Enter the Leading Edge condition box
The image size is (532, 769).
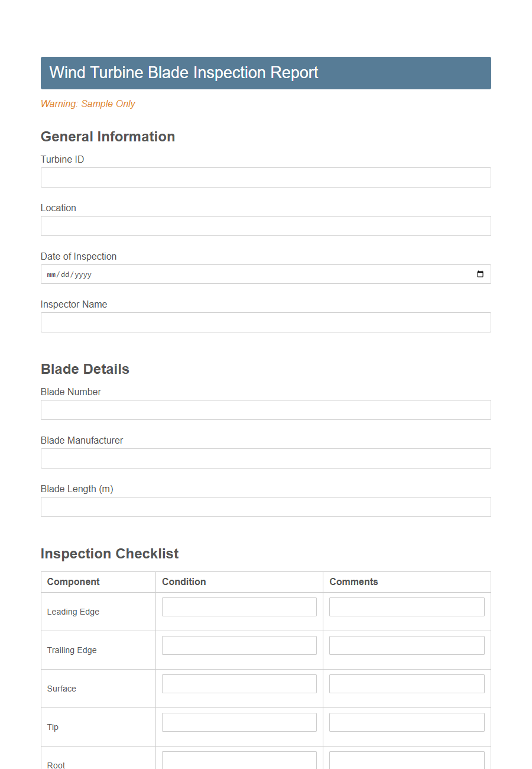point(239,606)
